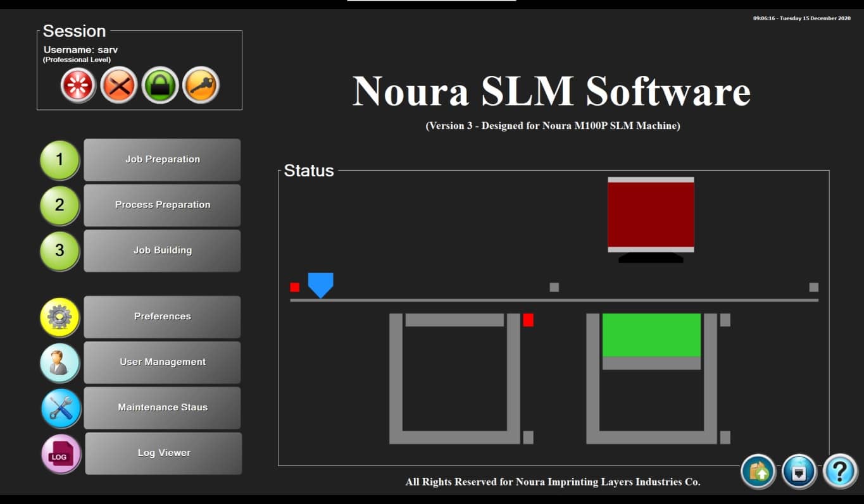Open the blue question mark help icon
Viewport: 864px width, 504px height.
coord(839,471)
